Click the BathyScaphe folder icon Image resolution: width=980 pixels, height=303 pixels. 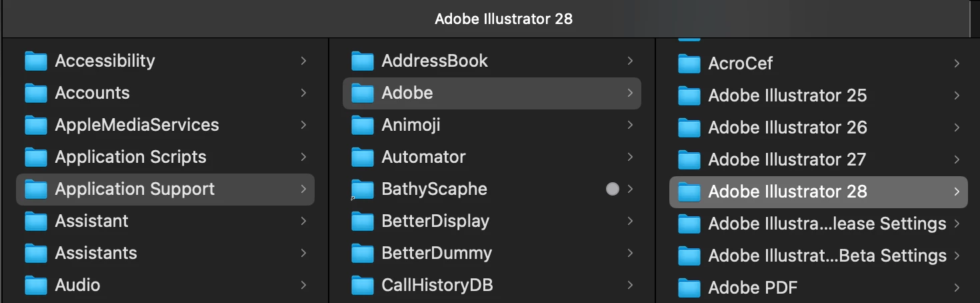tap(363, 190)
